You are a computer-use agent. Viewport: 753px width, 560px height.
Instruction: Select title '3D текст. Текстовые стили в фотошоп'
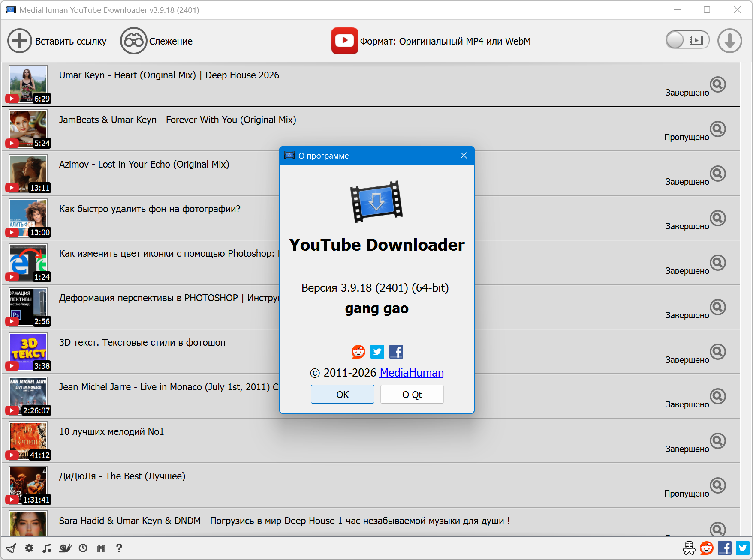coord(142,343)
